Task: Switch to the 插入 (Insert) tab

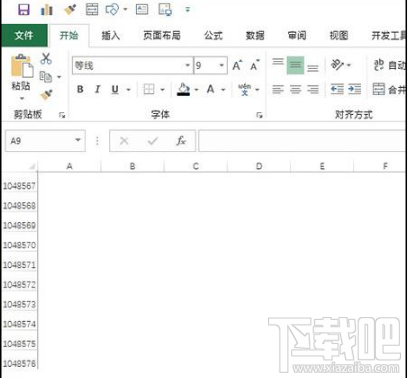Action: click(111, 35)
